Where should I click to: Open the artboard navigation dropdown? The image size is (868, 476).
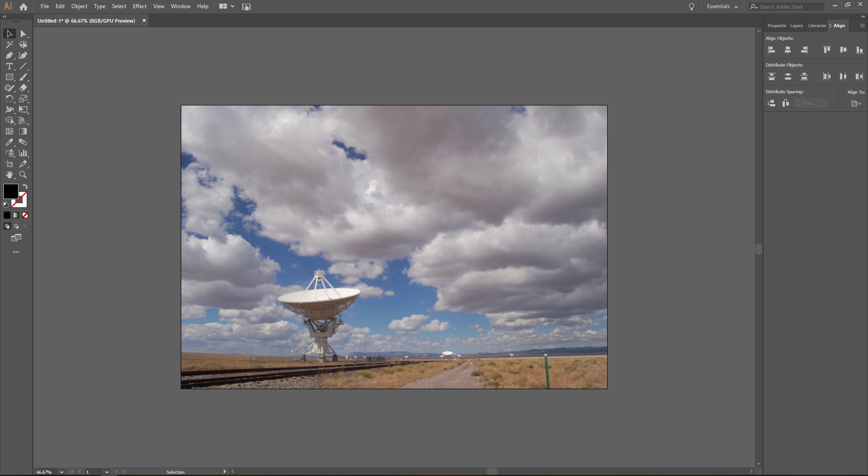(x=107, y=472)
